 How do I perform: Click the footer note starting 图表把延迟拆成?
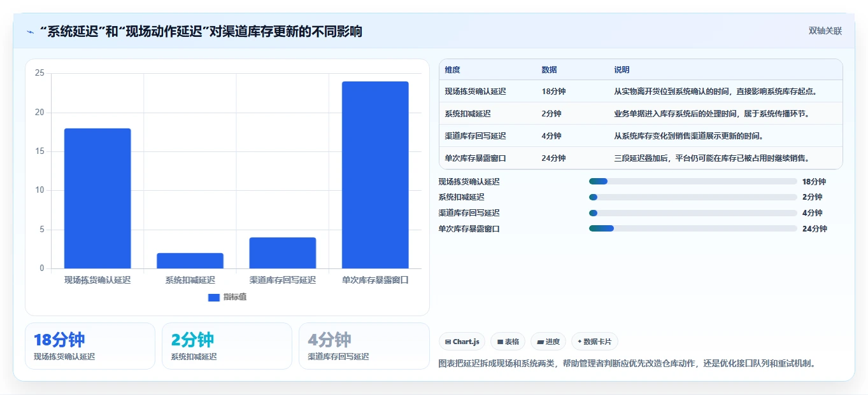627,364
